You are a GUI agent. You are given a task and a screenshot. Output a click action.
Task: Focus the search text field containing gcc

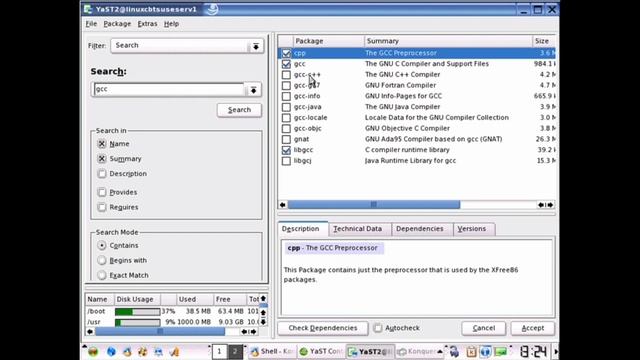click(x=169, y=89)
